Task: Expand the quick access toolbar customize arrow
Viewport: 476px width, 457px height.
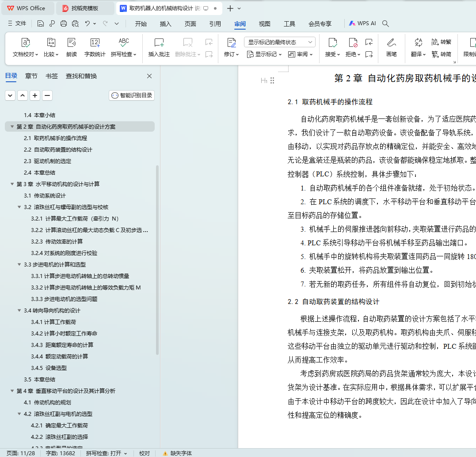Action: point(117,24)
